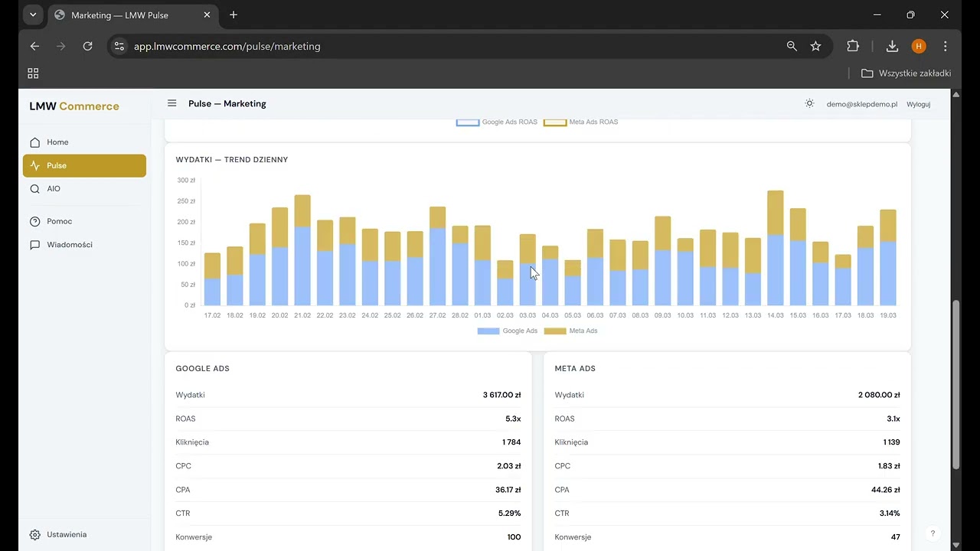
Task: Click Google Ads CPC value 2.03 zł
Action: pos(508,466)
